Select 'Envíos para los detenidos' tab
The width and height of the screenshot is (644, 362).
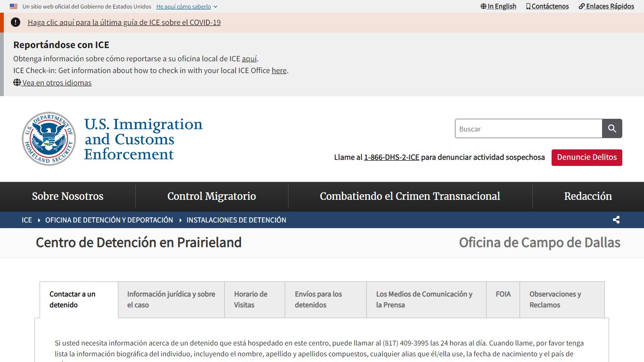coord(326,300)
